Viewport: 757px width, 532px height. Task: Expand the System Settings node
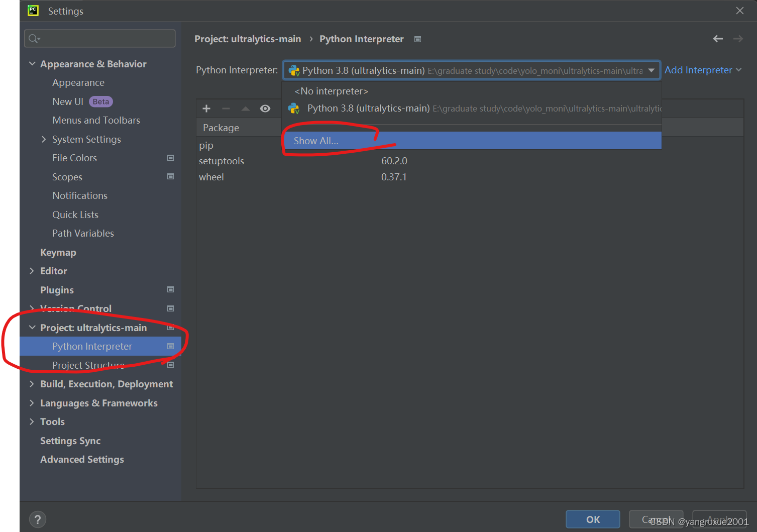point(44,139)
